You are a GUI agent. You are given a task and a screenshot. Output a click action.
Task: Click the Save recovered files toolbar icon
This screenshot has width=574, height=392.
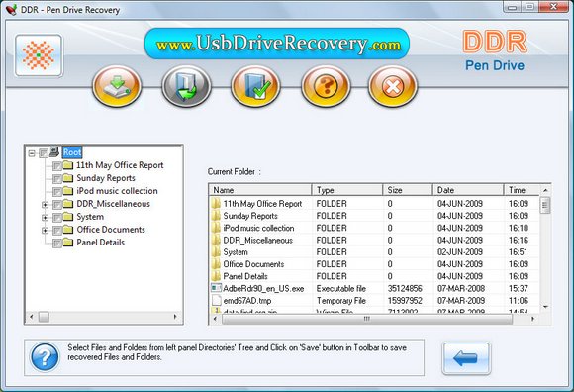(x=117, y=86)
